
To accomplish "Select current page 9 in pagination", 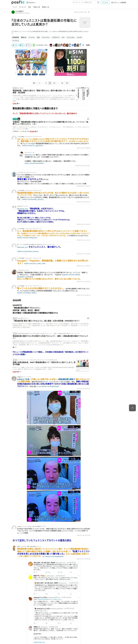I will [x=50, y=83].
